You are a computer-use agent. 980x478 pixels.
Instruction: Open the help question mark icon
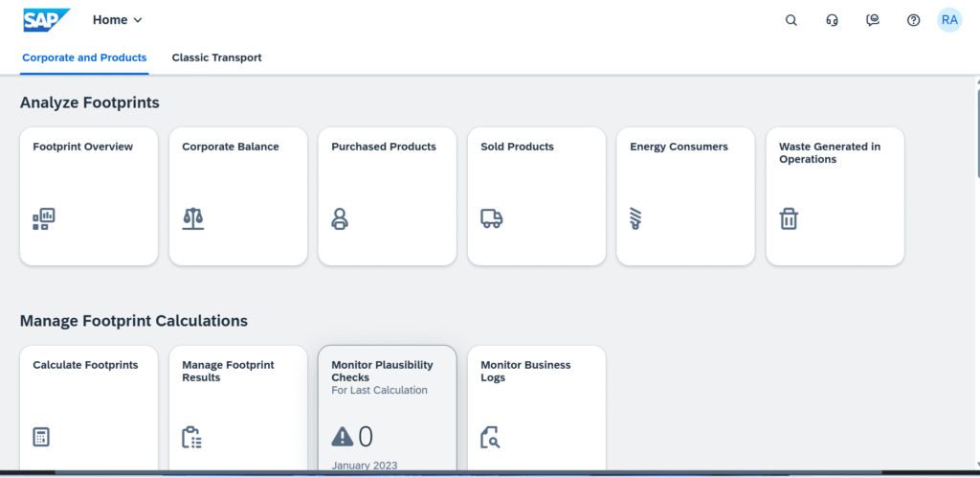(x=913, y=20)
